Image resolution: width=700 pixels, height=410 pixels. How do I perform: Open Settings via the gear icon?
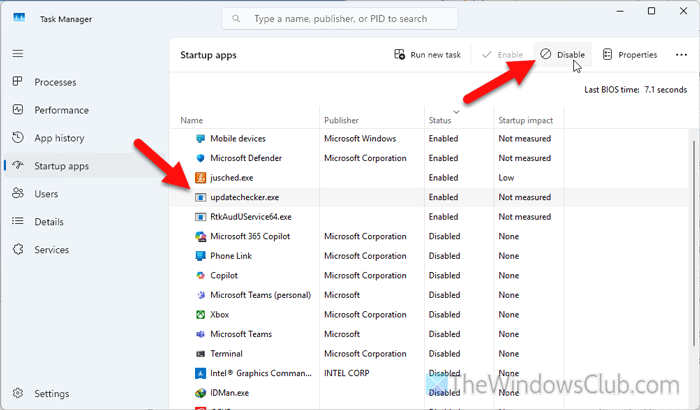(19, 394)
